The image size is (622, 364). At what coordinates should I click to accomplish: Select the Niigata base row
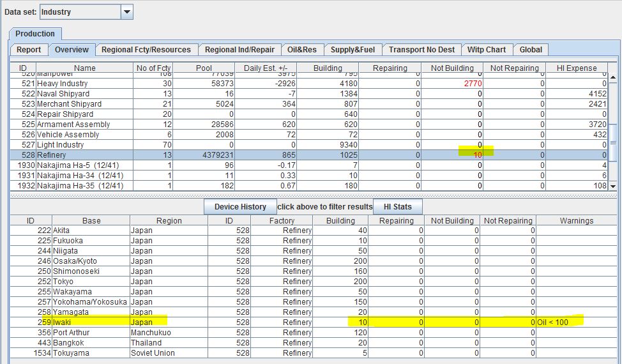(314, 251)
